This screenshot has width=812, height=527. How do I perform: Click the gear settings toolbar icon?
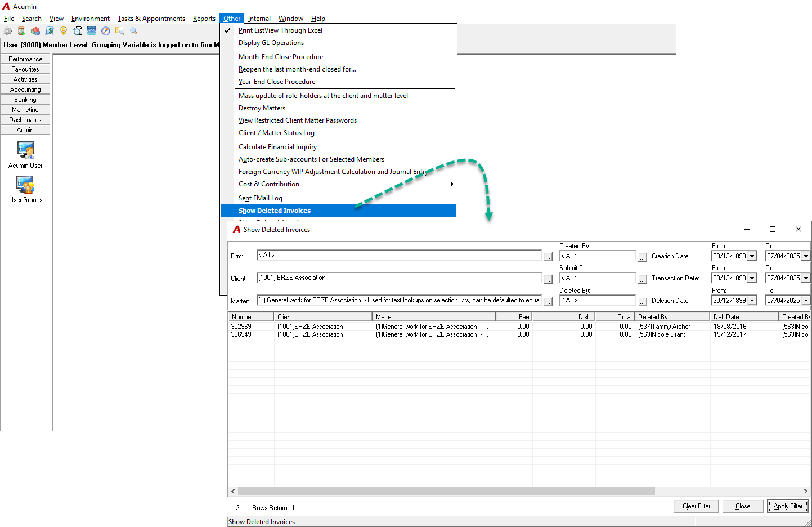(x=7, y=31)
